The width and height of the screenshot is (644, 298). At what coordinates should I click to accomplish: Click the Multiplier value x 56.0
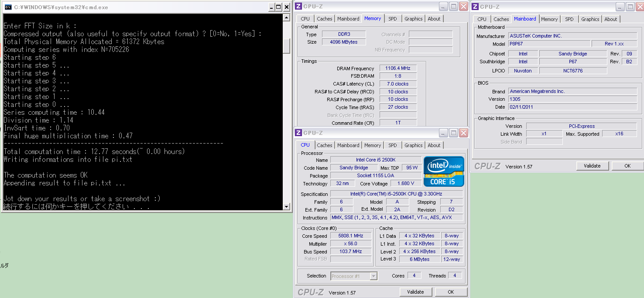click(351, 244)
